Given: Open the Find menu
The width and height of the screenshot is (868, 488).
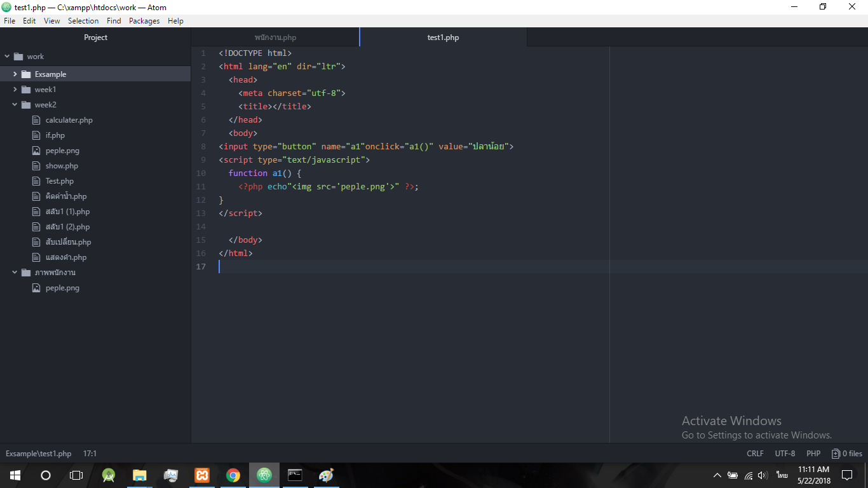Looking at the screenshot, I should tap(114, 21).
